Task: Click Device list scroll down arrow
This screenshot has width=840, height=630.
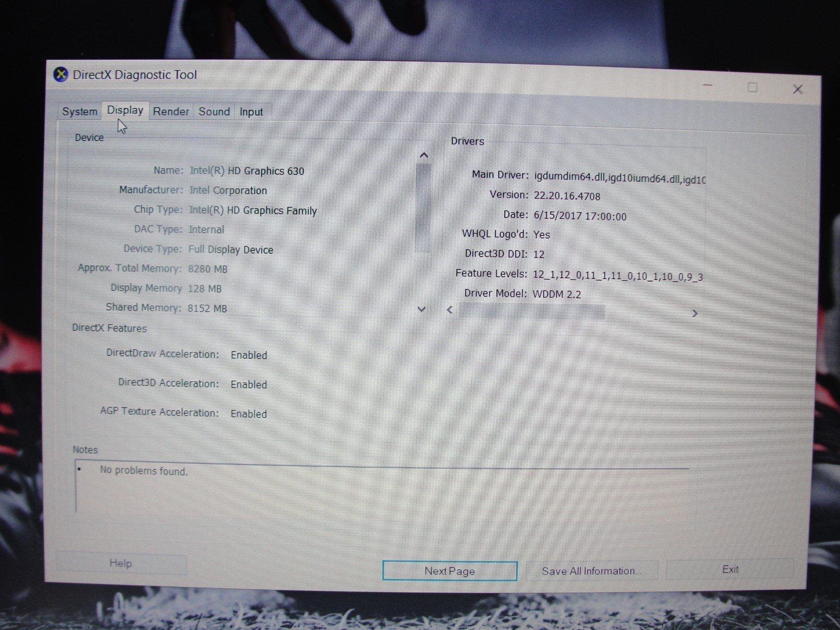Action: [x=422, y=309]
